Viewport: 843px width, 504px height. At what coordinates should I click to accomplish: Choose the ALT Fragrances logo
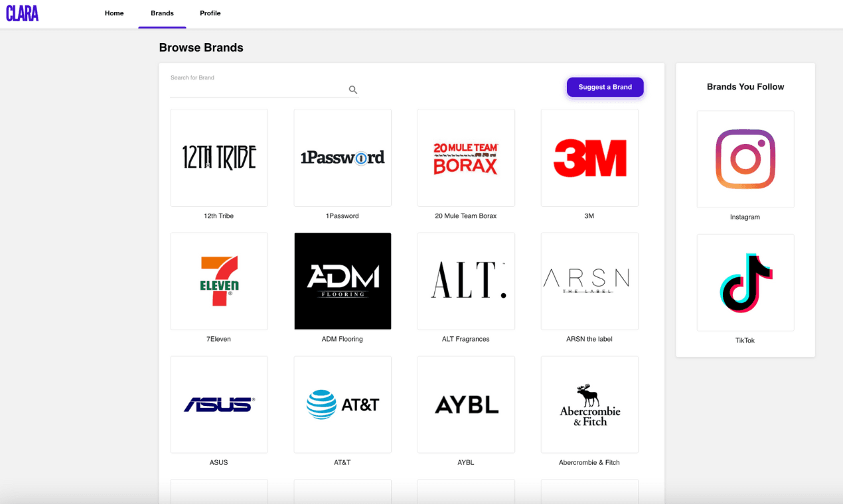466,281
